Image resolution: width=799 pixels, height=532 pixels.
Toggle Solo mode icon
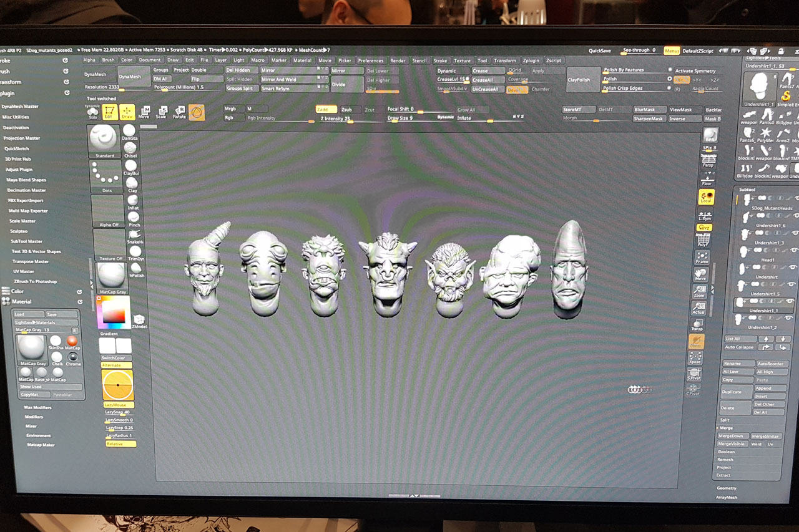coord(92,112)
